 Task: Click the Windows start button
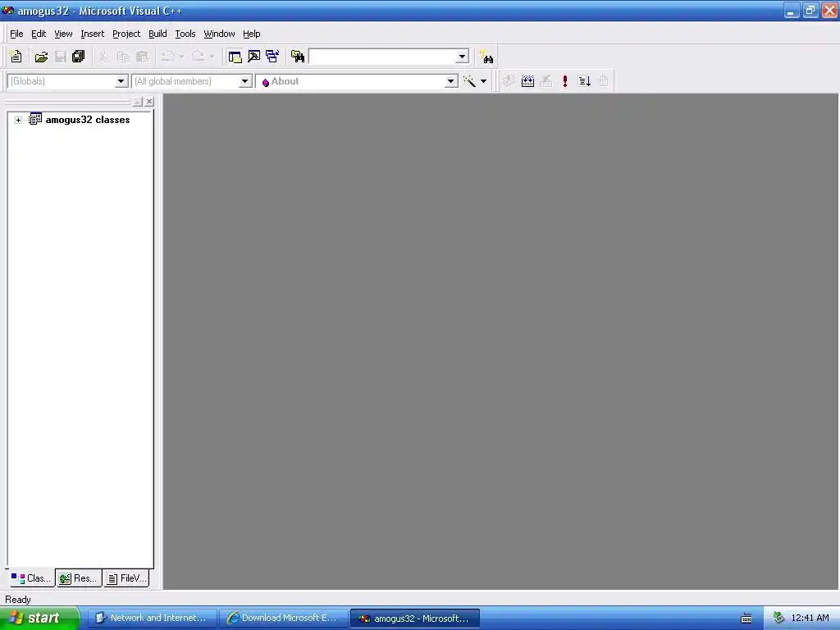39,618
